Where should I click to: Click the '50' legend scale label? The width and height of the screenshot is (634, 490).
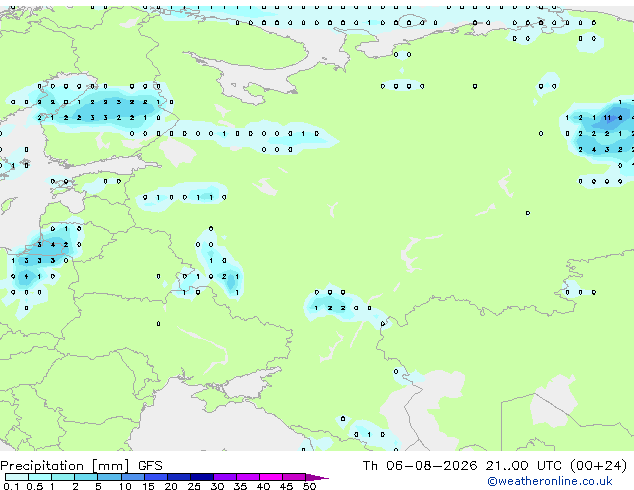pyautogui.click(x=309, y=486)
